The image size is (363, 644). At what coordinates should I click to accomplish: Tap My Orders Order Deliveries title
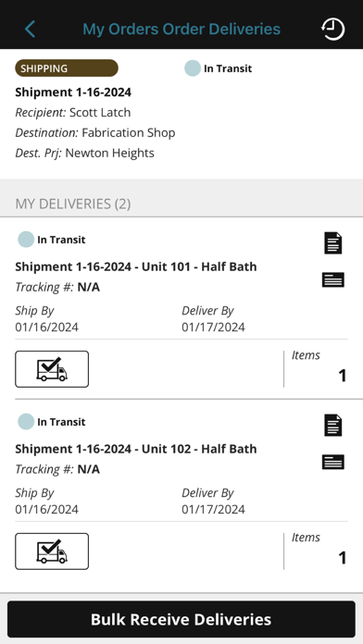pos(181,30)
